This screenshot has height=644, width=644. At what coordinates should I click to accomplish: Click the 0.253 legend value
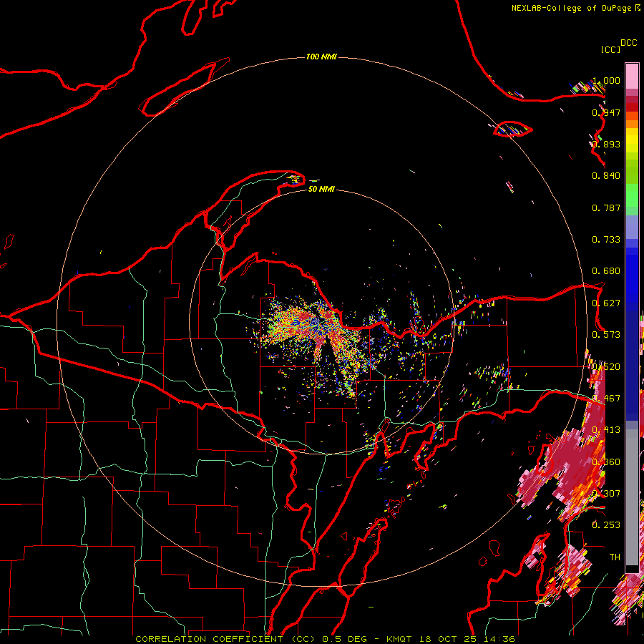tap(606, 525)
